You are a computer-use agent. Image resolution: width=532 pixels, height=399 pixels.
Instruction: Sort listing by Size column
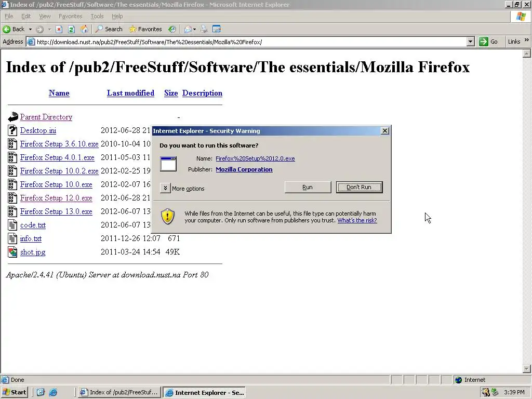tap(171, 93)
